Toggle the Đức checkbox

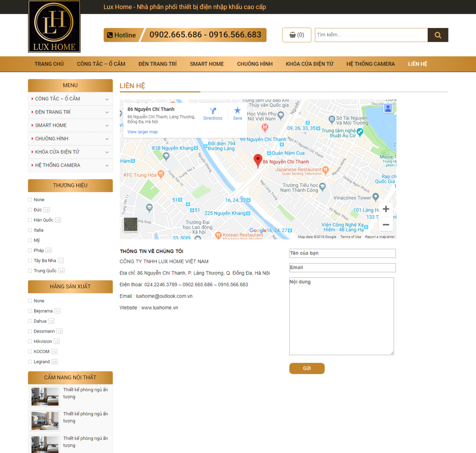click(x=30, y=210)
